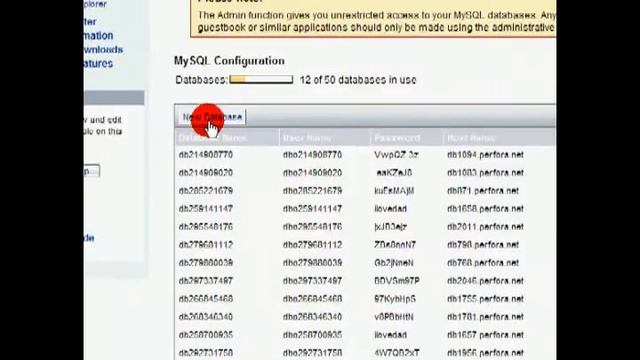Click host name db1657.perfora.net
Screen dimensions: 640x360
(x=485, y=335)
